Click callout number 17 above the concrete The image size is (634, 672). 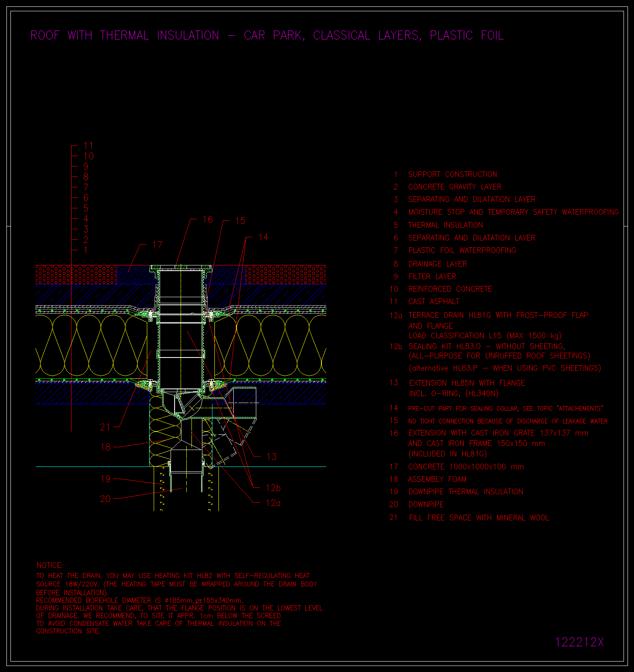[x=157, y=245]
